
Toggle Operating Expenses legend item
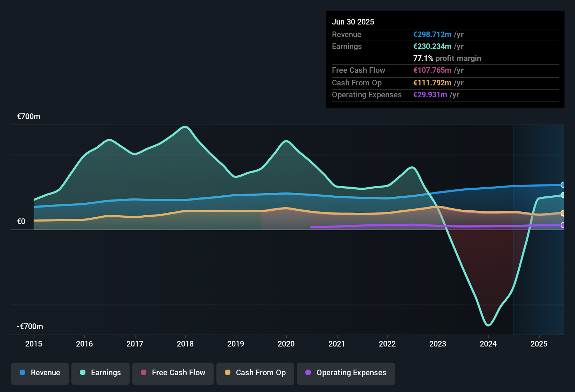click(x=346, y=373)
